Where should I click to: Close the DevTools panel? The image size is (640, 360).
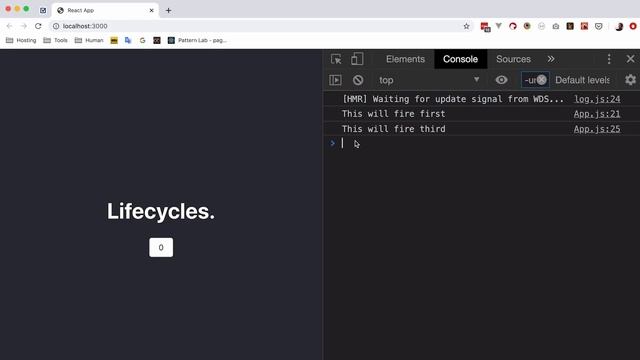(630, 59)
